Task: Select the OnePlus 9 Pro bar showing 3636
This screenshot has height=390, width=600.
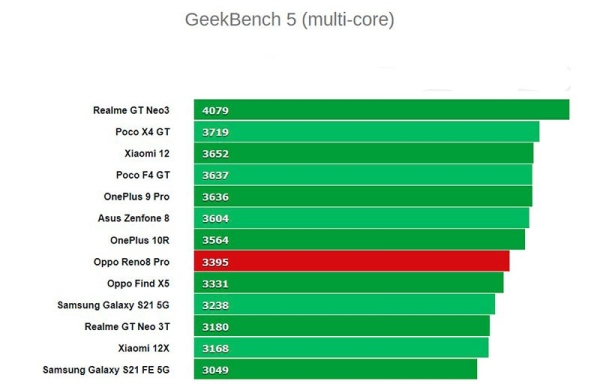Action: point(363,196)
